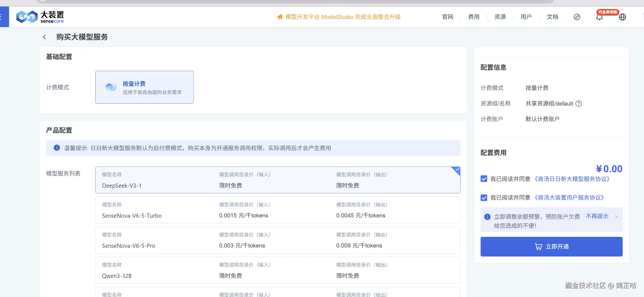Viewport: 644px width, 297px height.
Task: Open the 文档 menu item
Action: click(552, 17)
